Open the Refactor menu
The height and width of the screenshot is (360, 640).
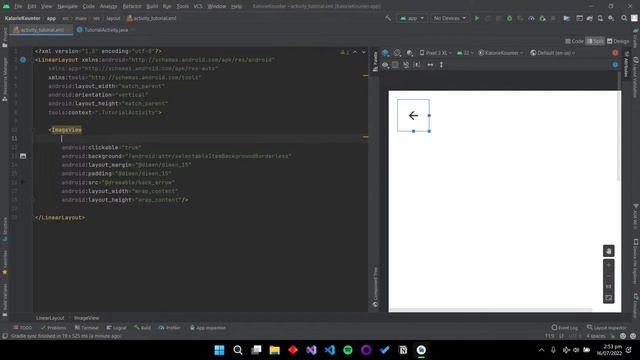[132, 7]
